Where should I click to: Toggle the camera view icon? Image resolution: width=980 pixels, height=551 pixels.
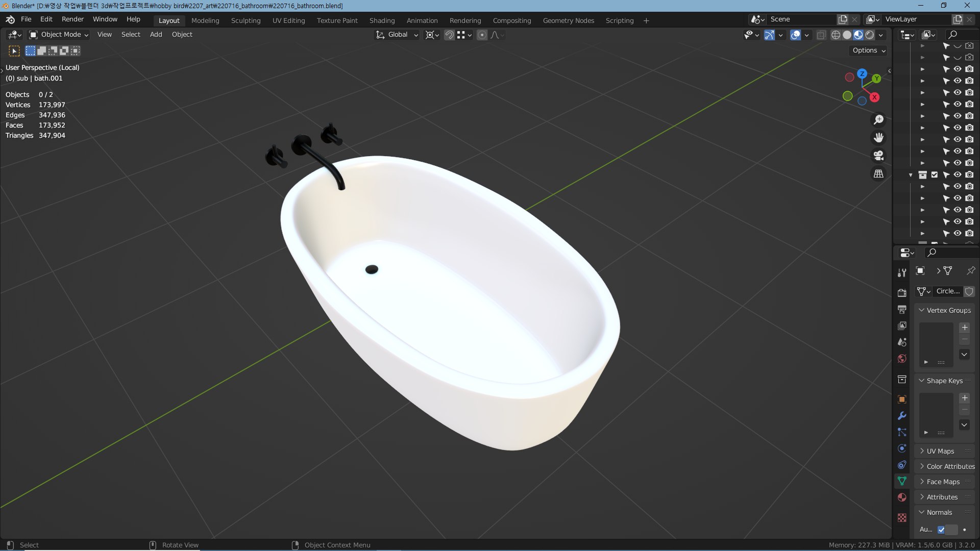pyautogui.click(x=878, y=156)
